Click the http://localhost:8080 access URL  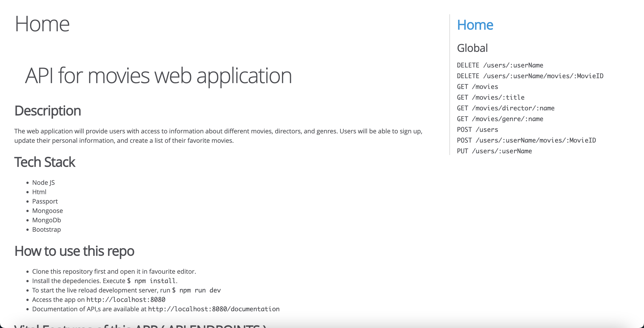(x=126, y=300)
